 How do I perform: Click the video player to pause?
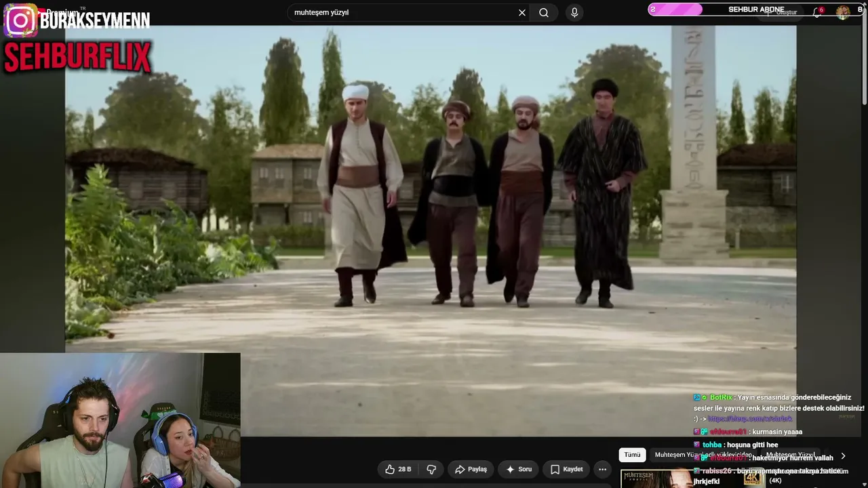[x=431, y=230]
